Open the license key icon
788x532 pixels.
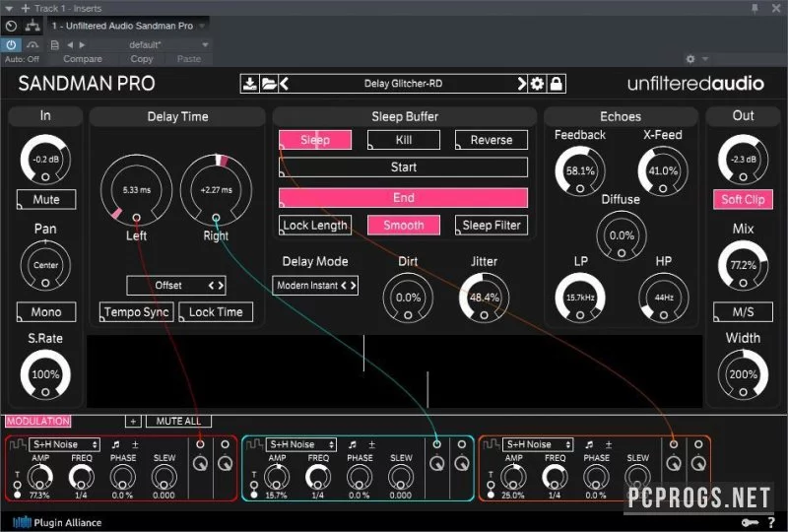pyautogui.click(x=750, y=522)
